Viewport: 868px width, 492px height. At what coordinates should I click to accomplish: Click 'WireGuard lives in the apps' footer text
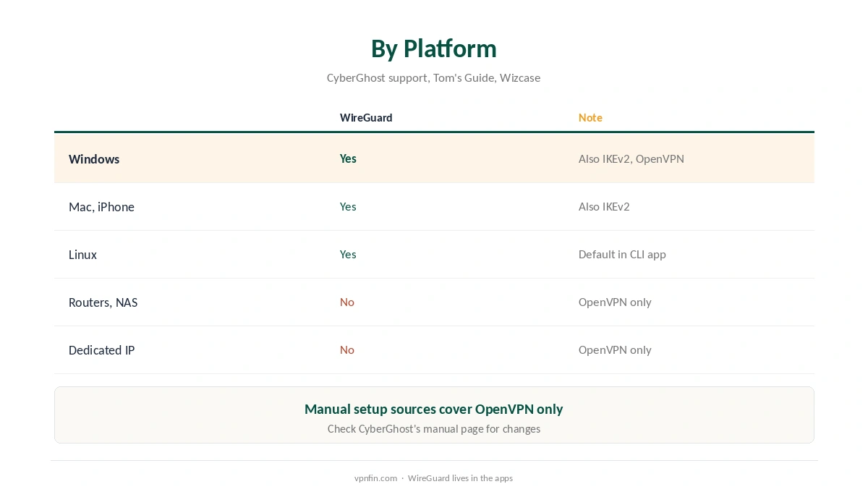[x=460, y=478]
